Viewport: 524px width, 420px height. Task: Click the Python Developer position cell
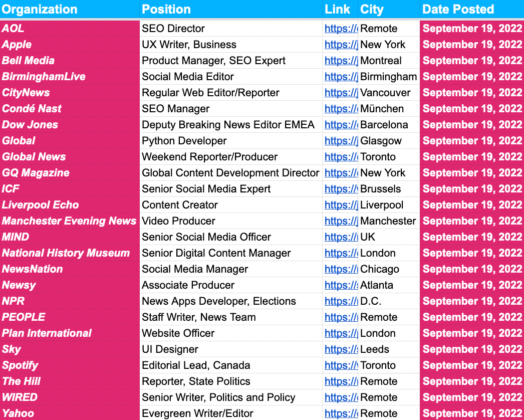pyautogui.click(x=231, y=141)
